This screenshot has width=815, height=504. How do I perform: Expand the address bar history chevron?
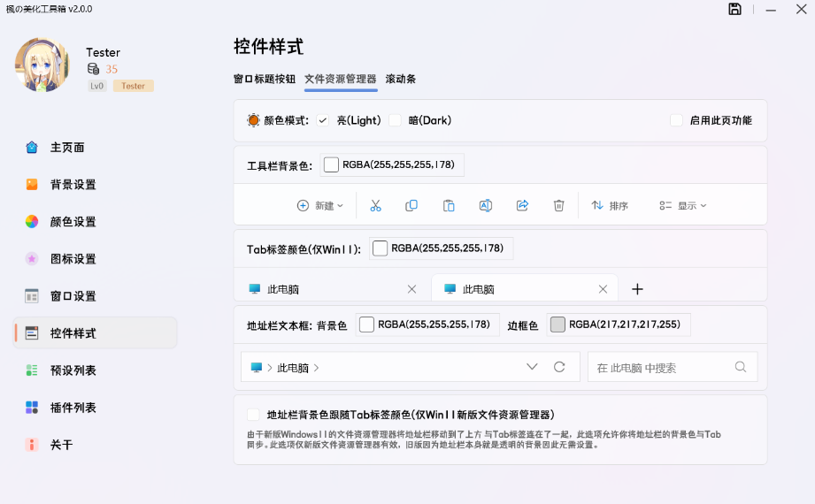pos(532,367)
